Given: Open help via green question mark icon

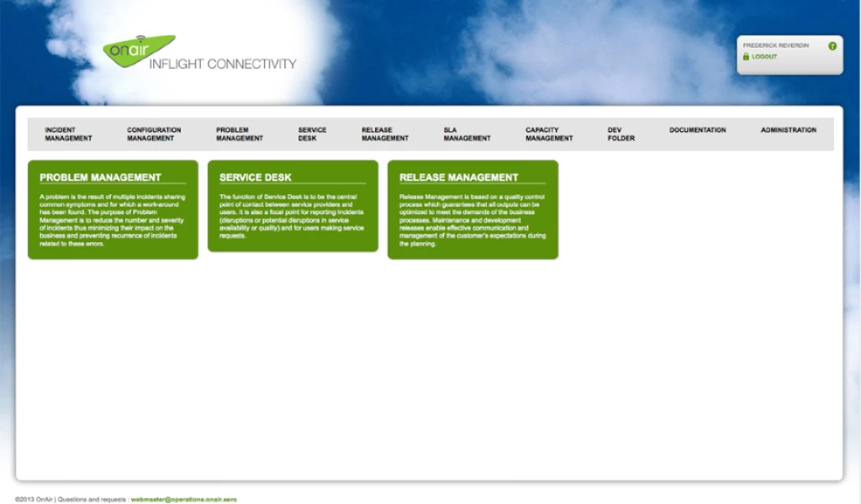Looking at the screenshot, I should [x=832, y=46].
